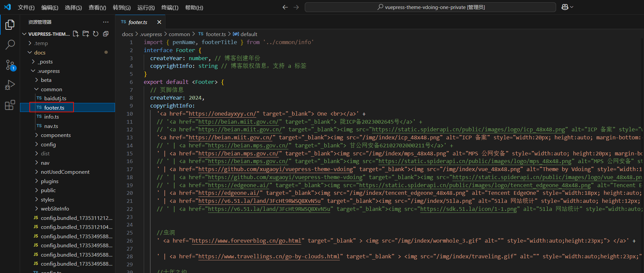Click the New File icon in explorer
This screenshot has height=273, width=644.
tap(76, 34)
